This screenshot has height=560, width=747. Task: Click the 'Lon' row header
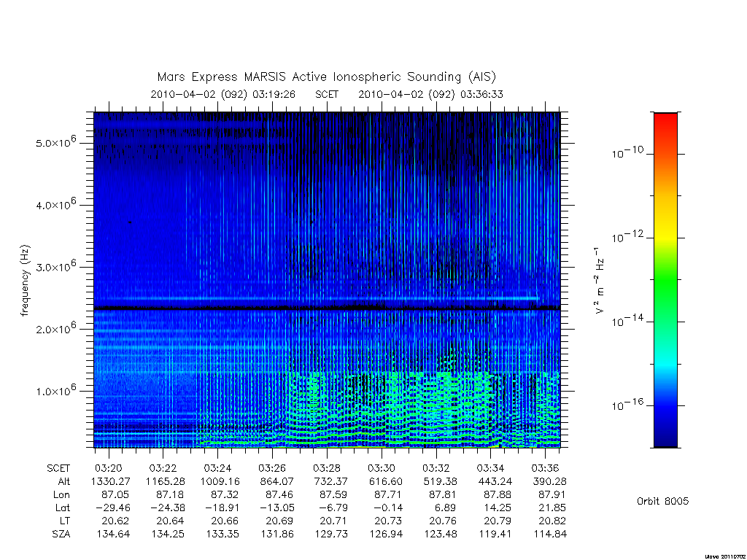[61, 495]
